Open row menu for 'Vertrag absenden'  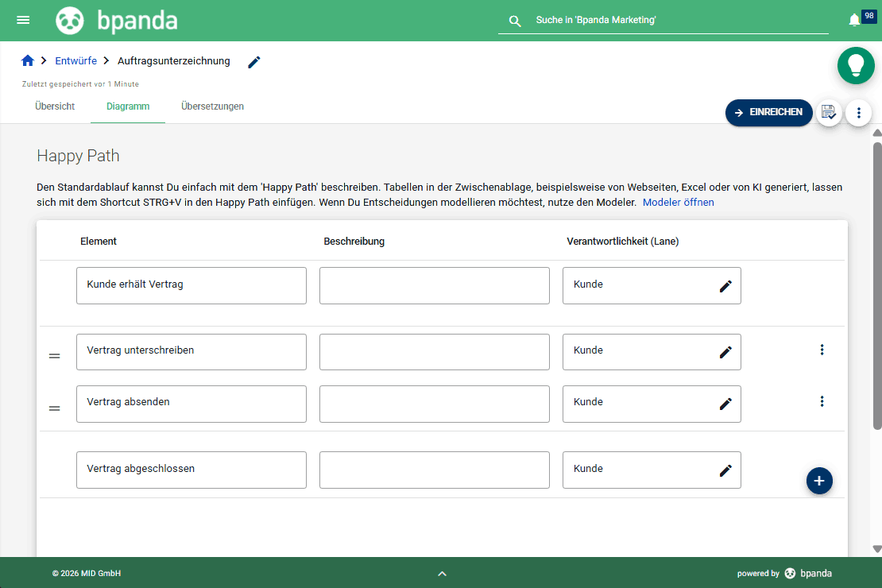822,401
